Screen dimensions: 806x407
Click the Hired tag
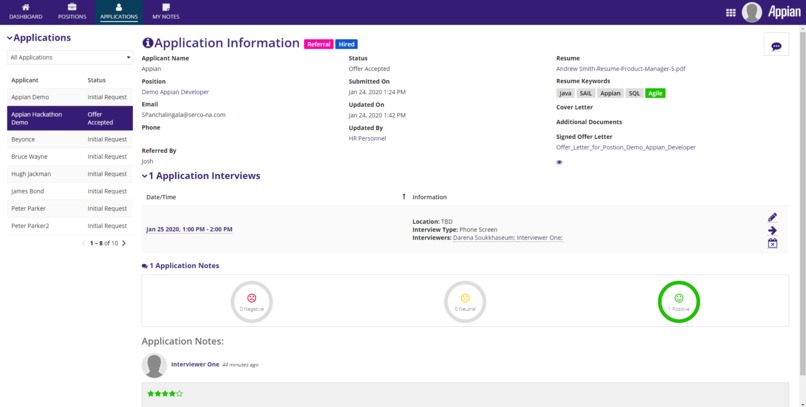pyautogui.click(x=346, y=44)
